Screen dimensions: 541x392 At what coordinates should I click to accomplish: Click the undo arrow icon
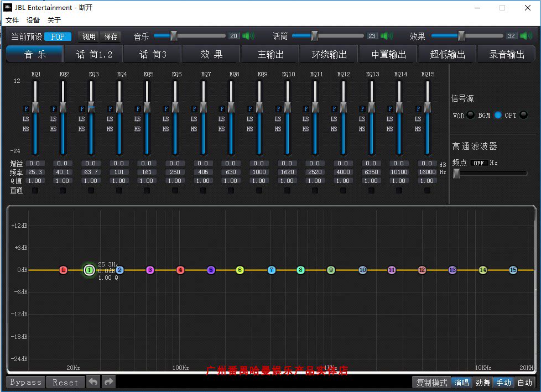pyautogui.click(x=93, y=382)
